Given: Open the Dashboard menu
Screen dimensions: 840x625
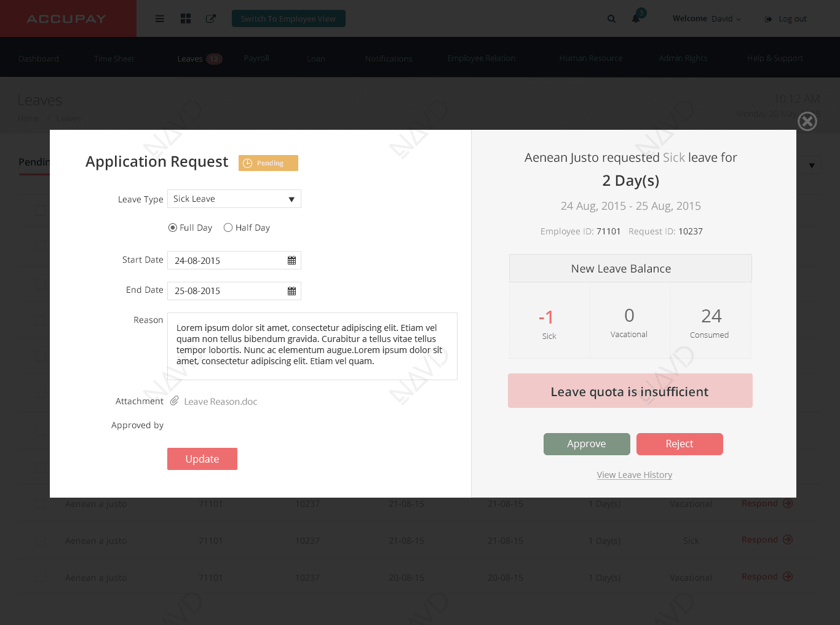Looking at the screenshot, I should point(39,58).
